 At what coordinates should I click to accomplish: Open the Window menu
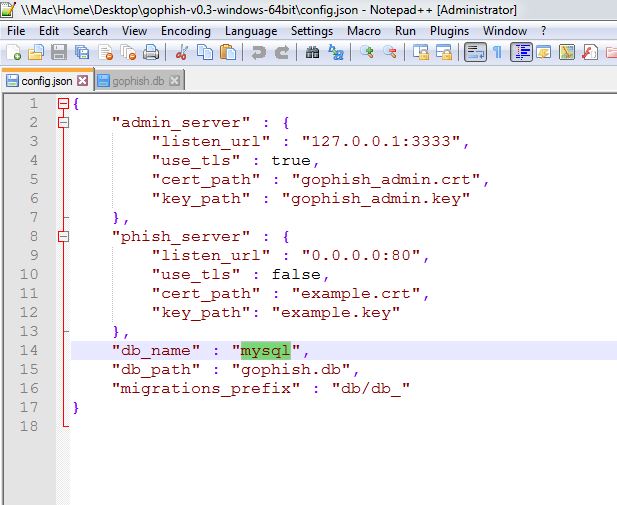point(505,31)
